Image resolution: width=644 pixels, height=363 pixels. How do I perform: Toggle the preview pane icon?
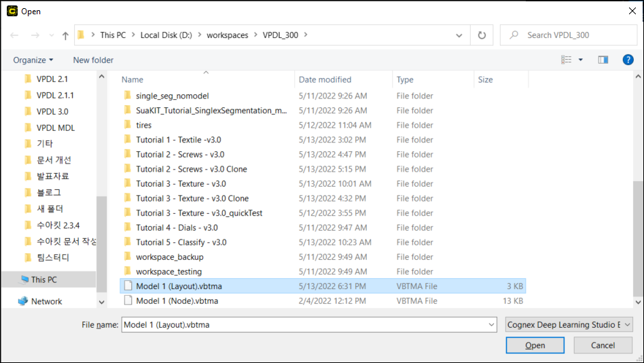603,60
